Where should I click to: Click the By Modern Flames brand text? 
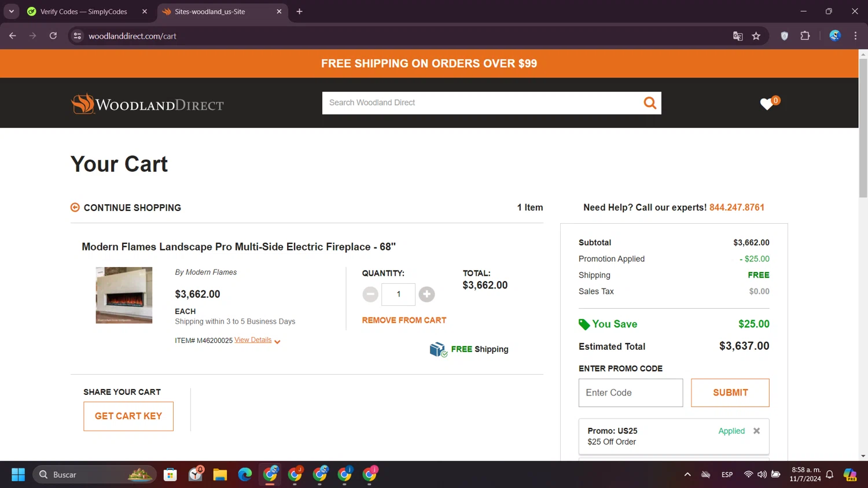click(x=206, y=272)
